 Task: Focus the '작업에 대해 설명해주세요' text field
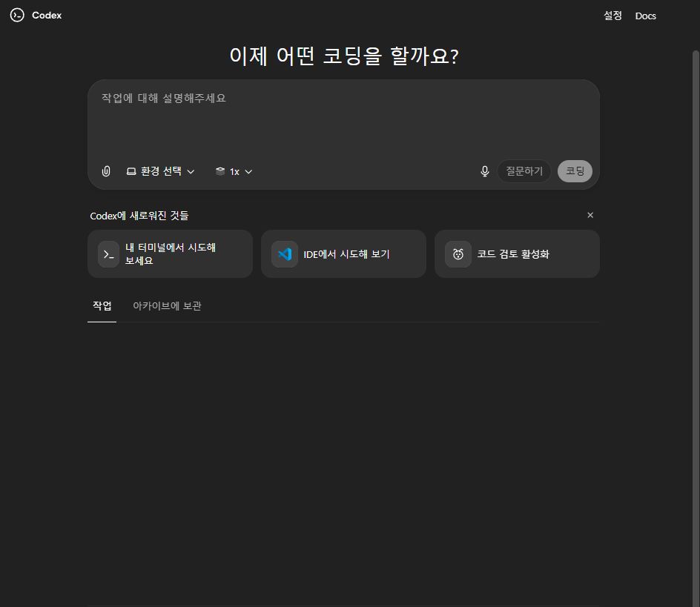click(x=343, y=119)
